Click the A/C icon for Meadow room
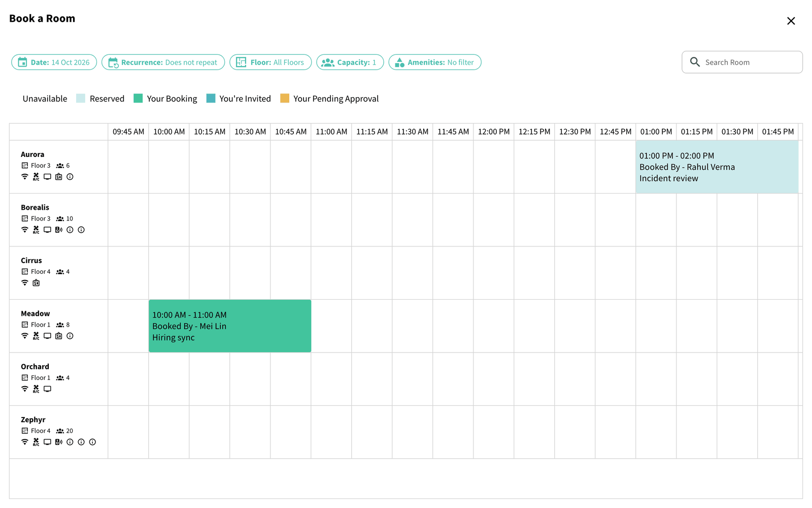This screenshot has height=508, width=812. click(36, 336)
